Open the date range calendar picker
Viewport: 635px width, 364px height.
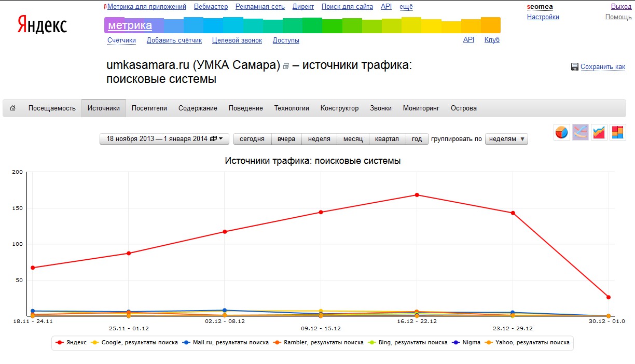(x=164, y=138)
